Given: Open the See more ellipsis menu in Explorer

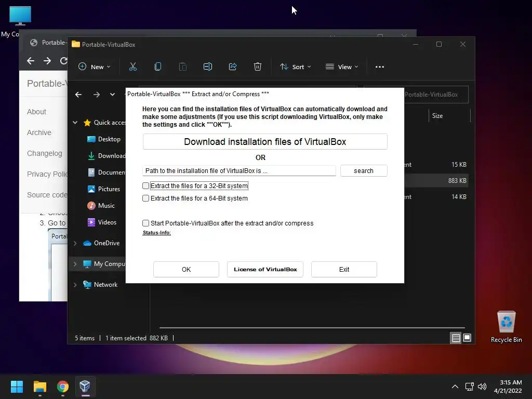Looking at the screenshot, I should coord(380,67).
